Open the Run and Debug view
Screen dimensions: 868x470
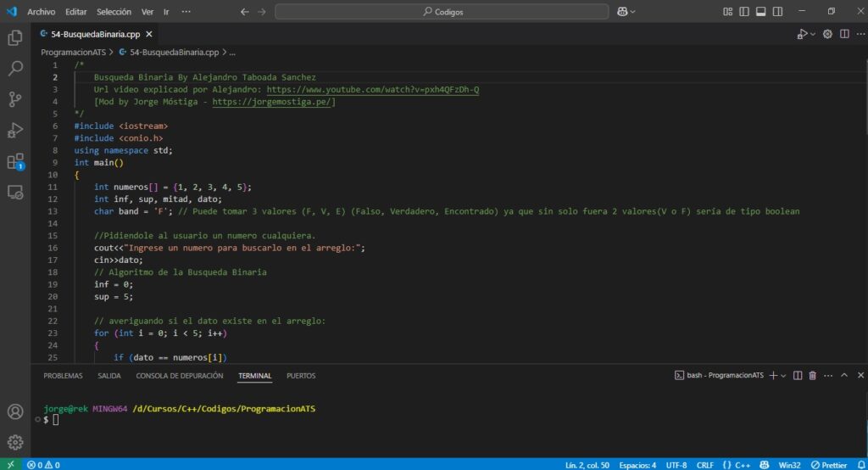pos(15,131)
